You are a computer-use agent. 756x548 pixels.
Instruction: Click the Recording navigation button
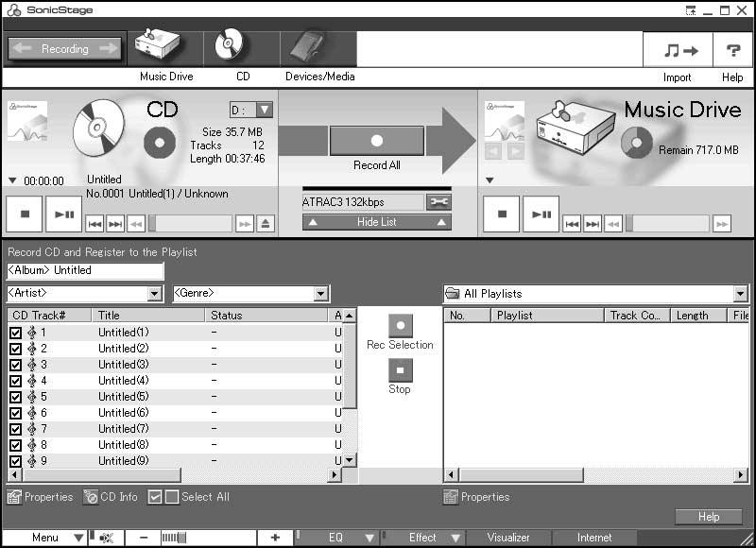(65, 49)
